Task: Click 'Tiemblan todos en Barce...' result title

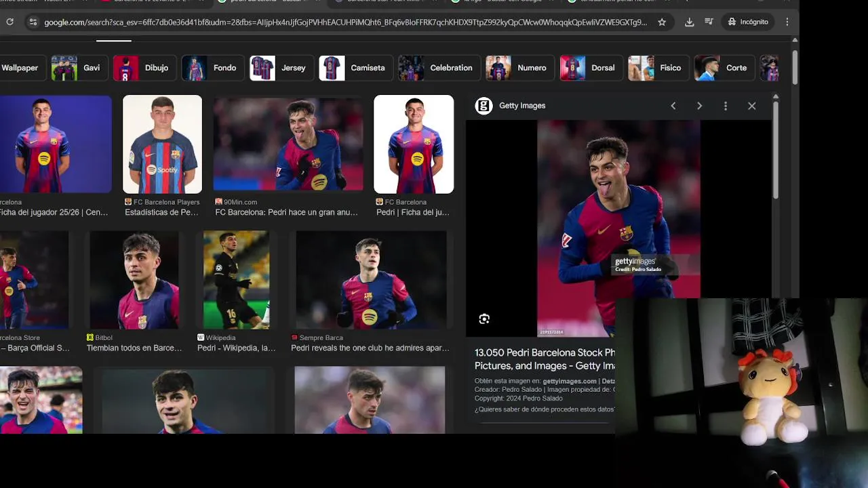Action: coord(134,348)
